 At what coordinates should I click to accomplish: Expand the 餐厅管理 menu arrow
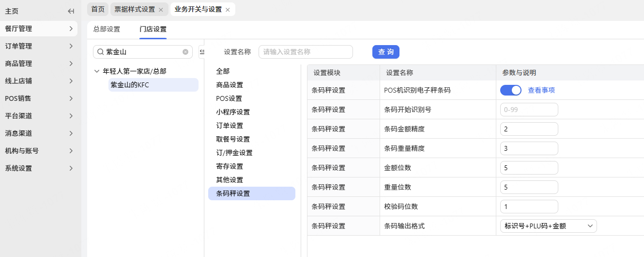[x=71, y=29]
